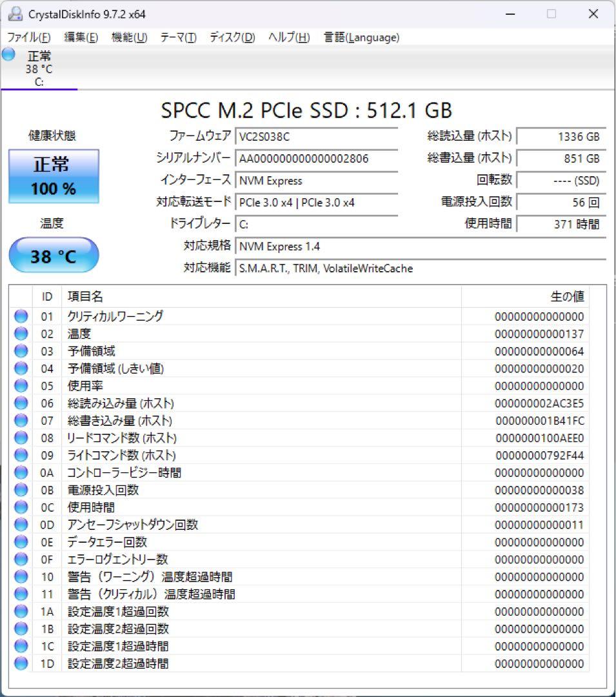Screen dimensions: 616x697
Task: Click the health indicator dot next to 温度 attribute
Action: [21, 334]
